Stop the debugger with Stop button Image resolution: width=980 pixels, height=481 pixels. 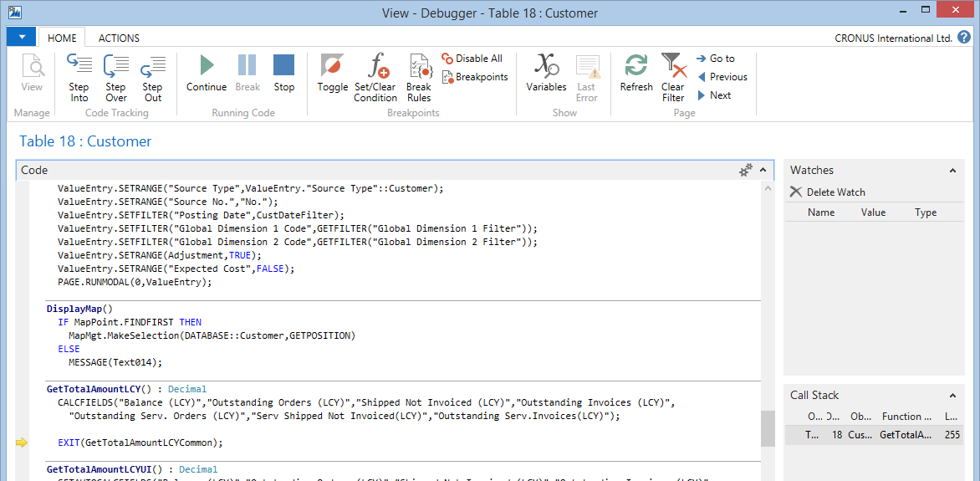[284, 74]
